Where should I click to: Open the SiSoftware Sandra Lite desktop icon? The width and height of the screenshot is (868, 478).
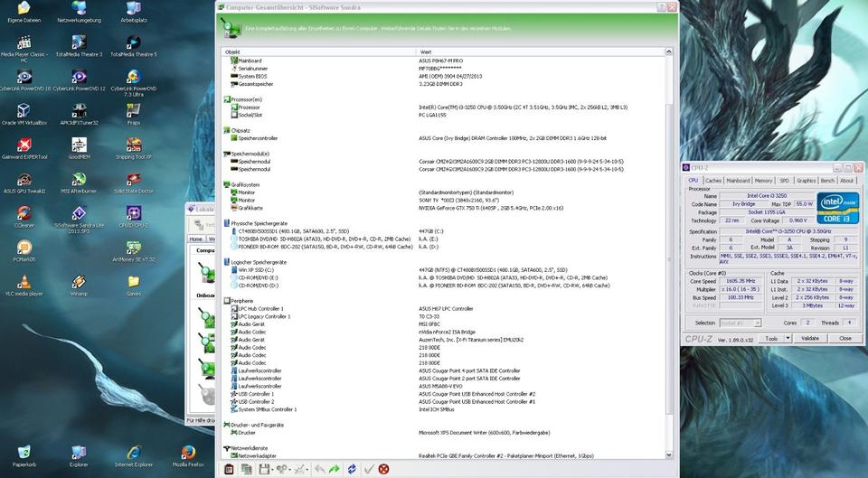(79, 213)
